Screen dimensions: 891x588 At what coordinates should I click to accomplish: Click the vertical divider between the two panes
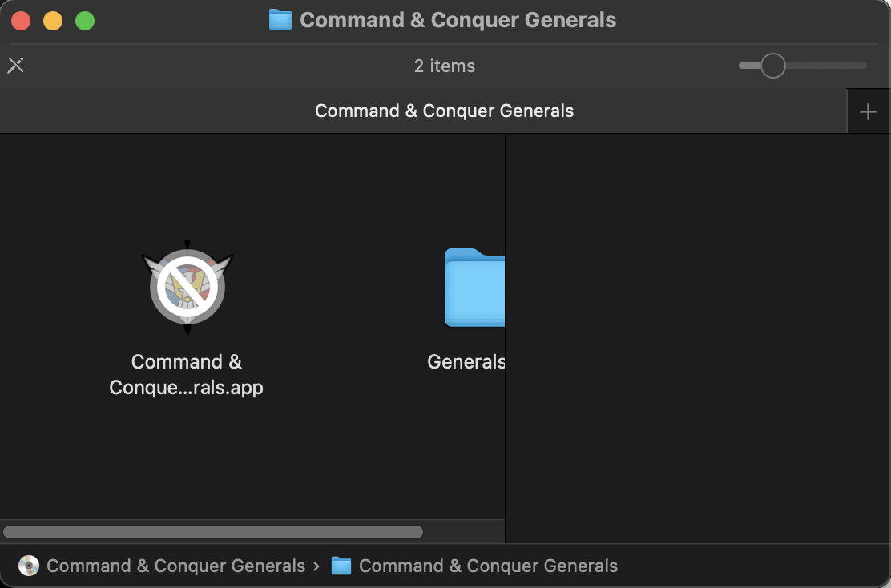(x=506, y=338)
